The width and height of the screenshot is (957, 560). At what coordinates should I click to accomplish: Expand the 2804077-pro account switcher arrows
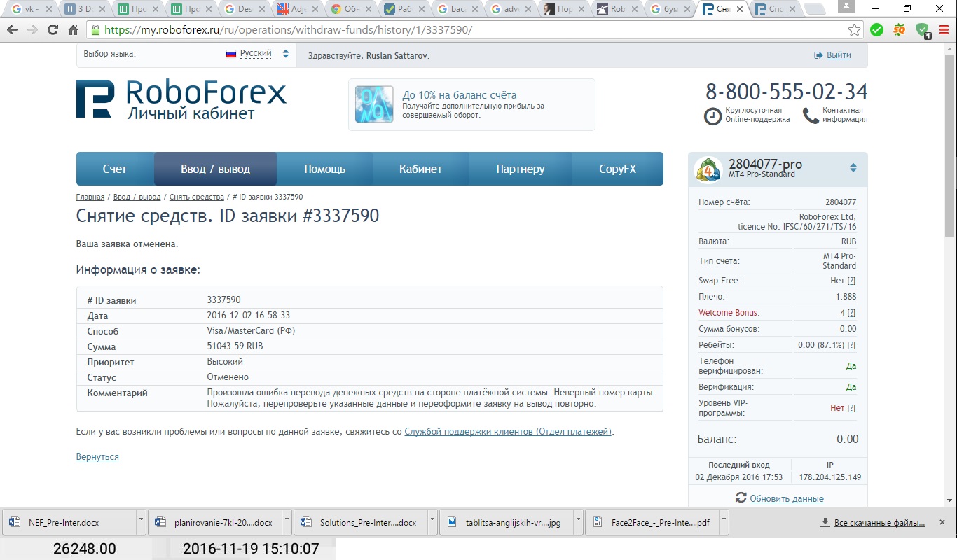[x=853, y=168]
